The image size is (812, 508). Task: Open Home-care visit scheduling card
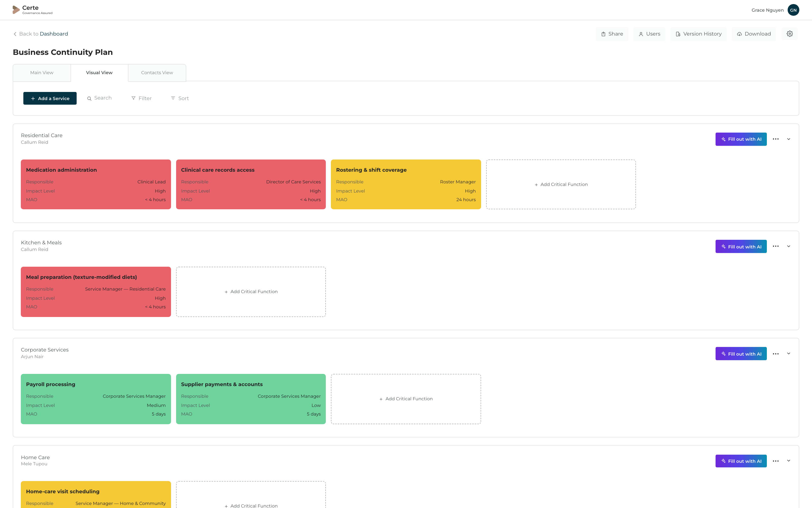click(x=96, y=495)
